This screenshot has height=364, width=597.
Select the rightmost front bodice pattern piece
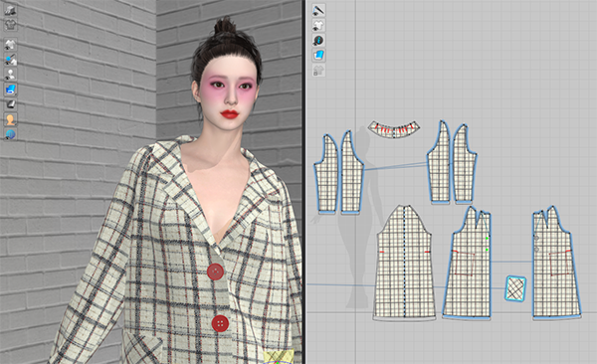[556, 263]
